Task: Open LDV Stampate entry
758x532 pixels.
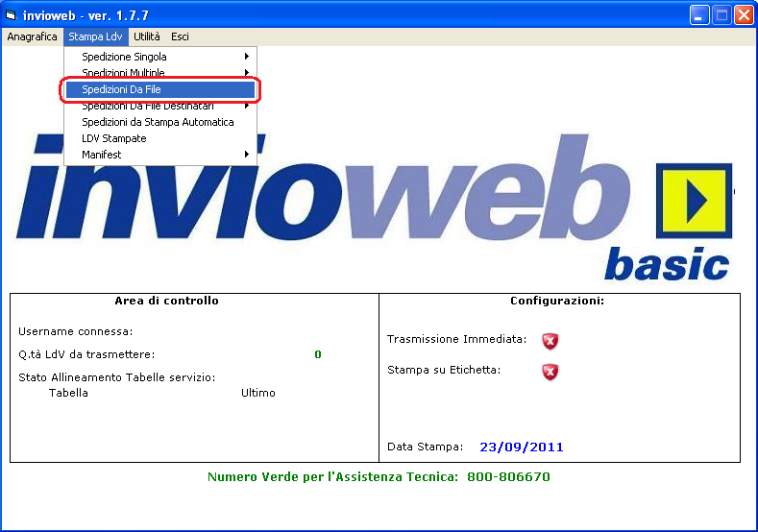Action: pos(160,138)
